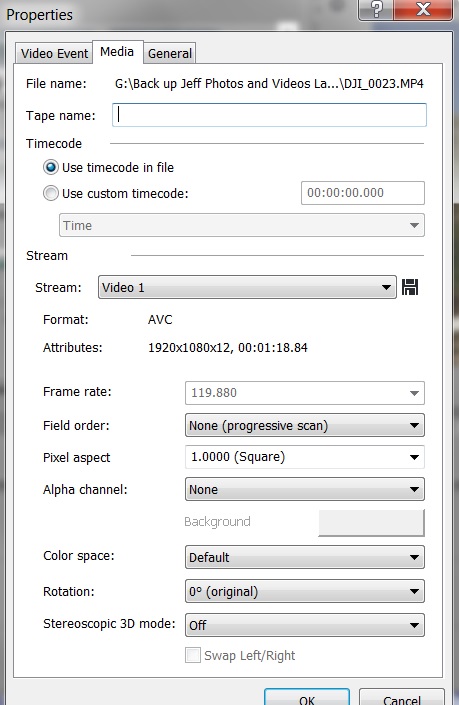Viewport: 459px width, 705px height.
Task: Click the OK button
Action: (x=307, y=697)
